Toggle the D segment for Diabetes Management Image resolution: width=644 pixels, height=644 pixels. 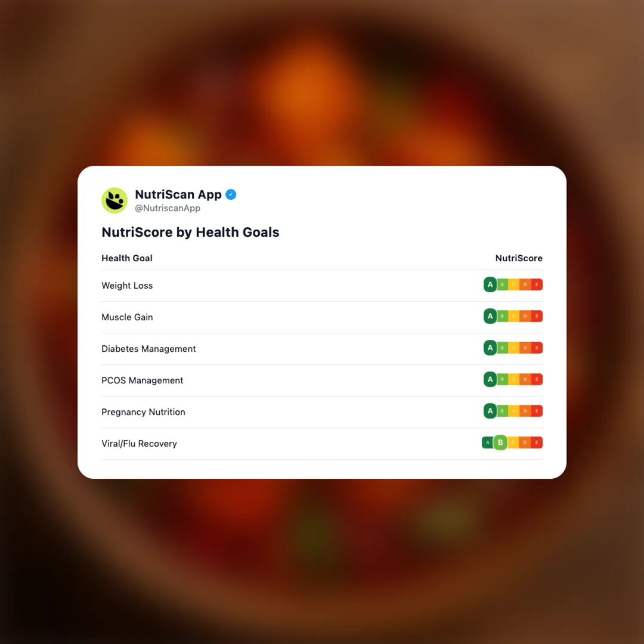pyautogui.click(x=525, y=348)
